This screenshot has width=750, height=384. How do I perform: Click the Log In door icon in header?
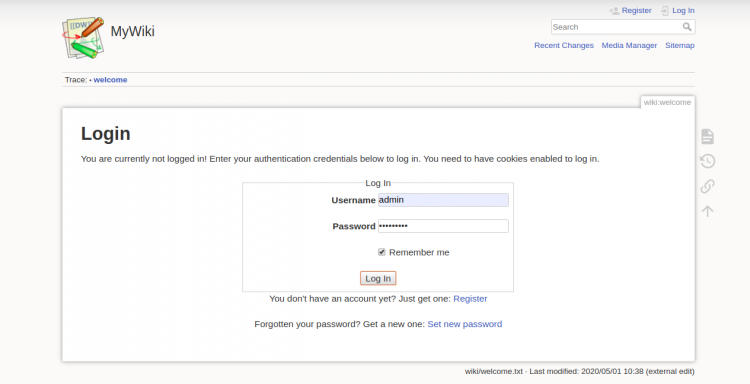click(x=665, y=11)
